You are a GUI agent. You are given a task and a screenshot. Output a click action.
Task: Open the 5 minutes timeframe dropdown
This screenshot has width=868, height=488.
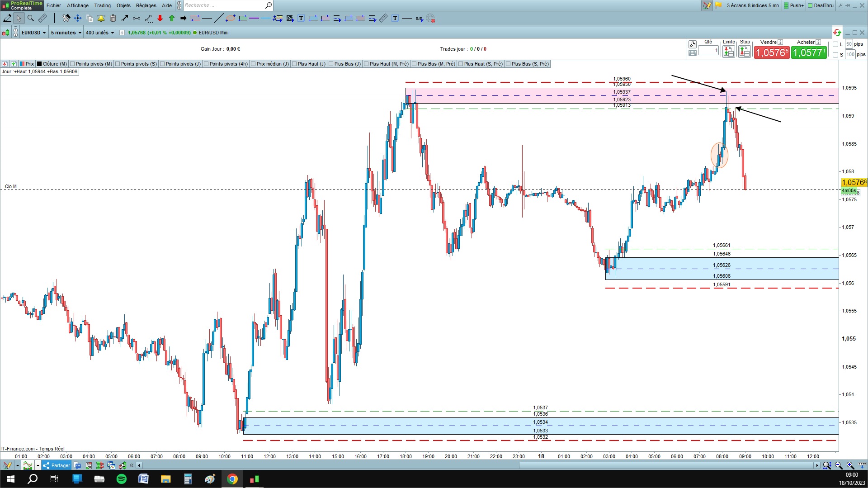point(66,33)
